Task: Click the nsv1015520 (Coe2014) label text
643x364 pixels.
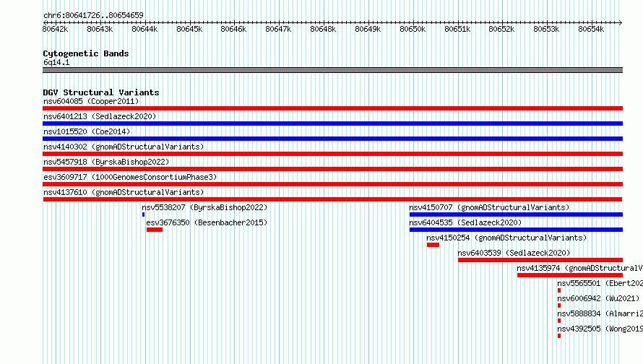Action: coord(87,131)
